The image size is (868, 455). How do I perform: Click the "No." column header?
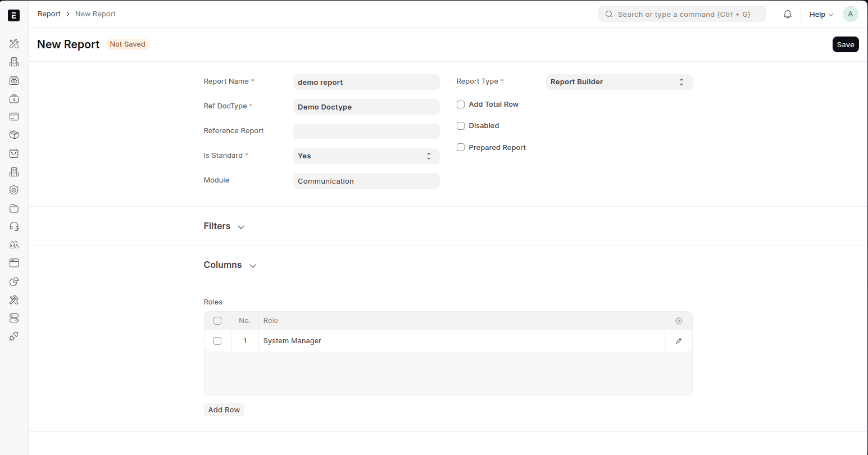244,321
